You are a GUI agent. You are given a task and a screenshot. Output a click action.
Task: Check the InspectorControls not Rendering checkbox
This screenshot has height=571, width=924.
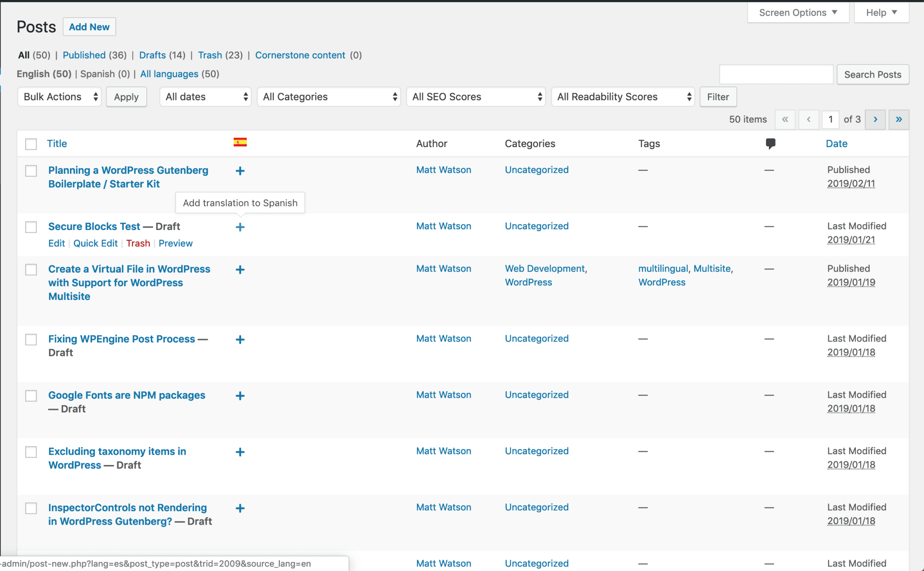(x=31, y=508)
